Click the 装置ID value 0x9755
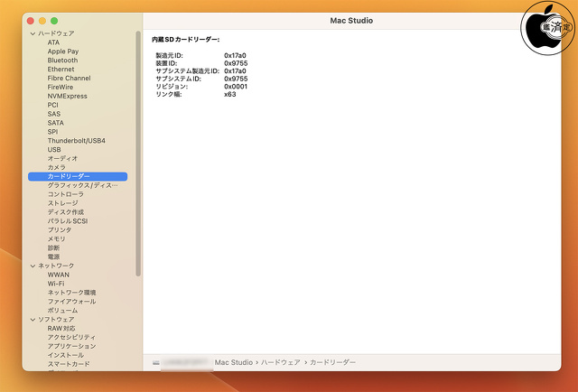Viewport: 578px width, 392px height. pos(236,63)
